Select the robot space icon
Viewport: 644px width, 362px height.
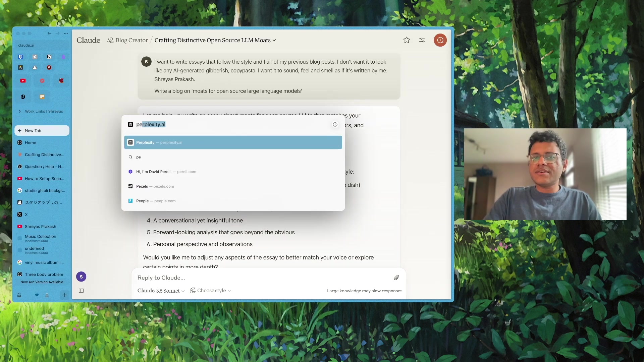(x=47, y=295)
